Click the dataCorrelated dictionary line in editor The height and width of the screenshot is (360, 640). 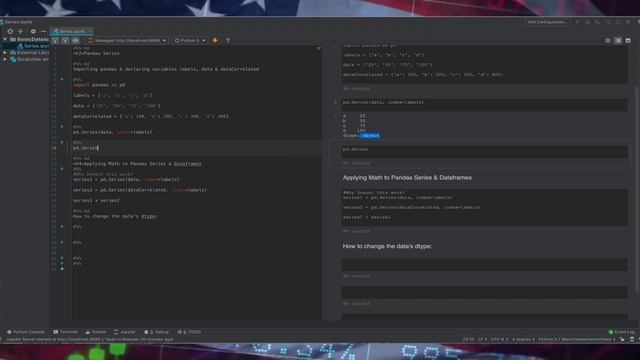coord(151,116)
